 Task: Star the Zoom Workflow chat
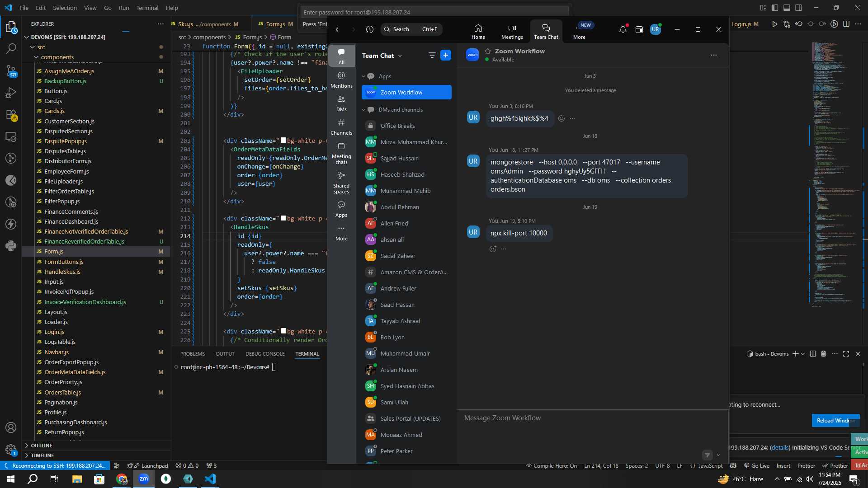coord(488,51)
